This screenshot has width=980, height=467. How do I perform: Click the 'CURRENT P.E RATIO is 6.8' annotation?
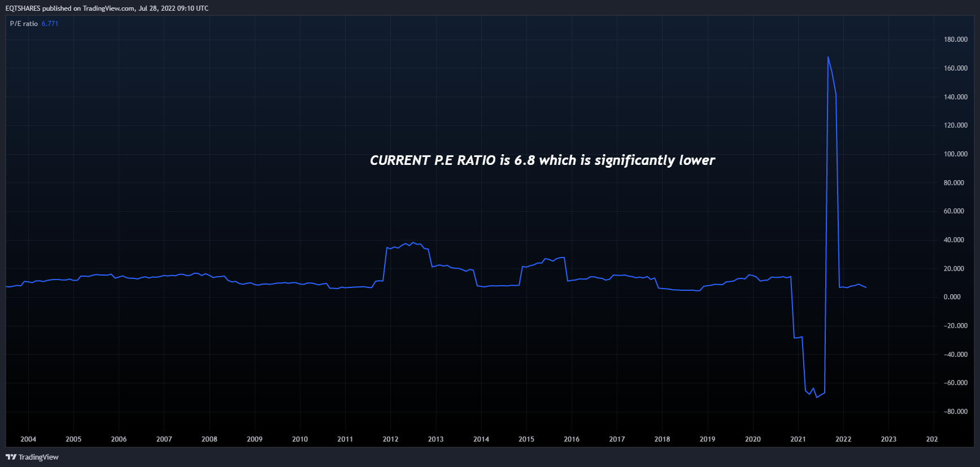pyautogui.click(x=542, y=160)
